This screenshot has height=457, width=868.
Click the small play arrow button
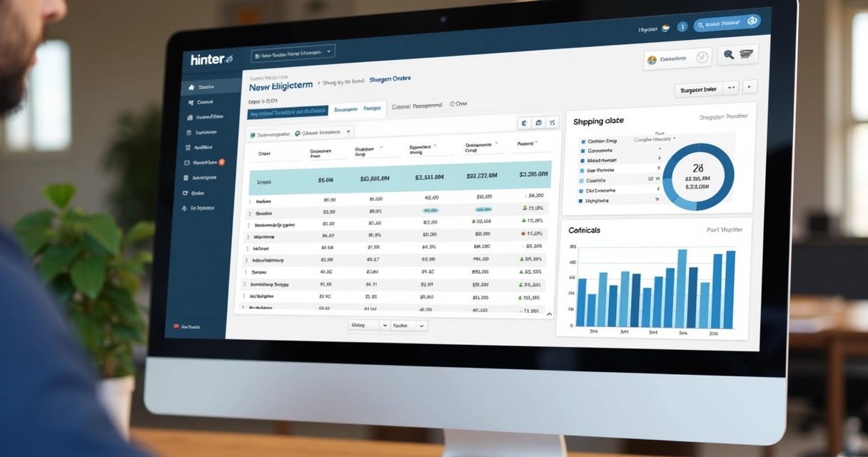point(749,87)
